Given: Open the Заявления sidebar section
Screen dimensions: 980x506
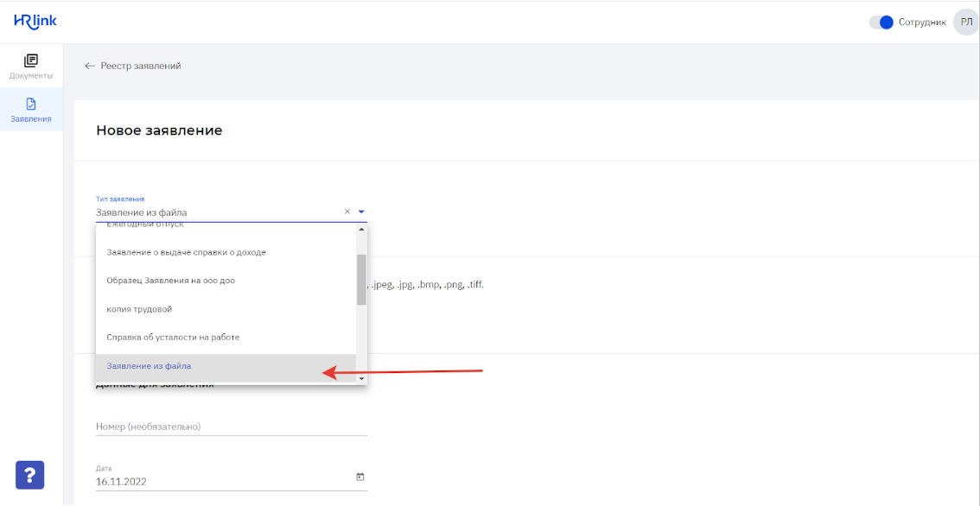Looking at the screenshot, I should (31, 110).
